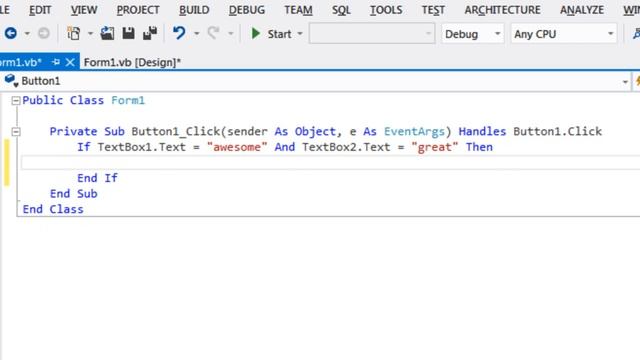
Task: Click the End If line
Action: (x=97, y=178)
